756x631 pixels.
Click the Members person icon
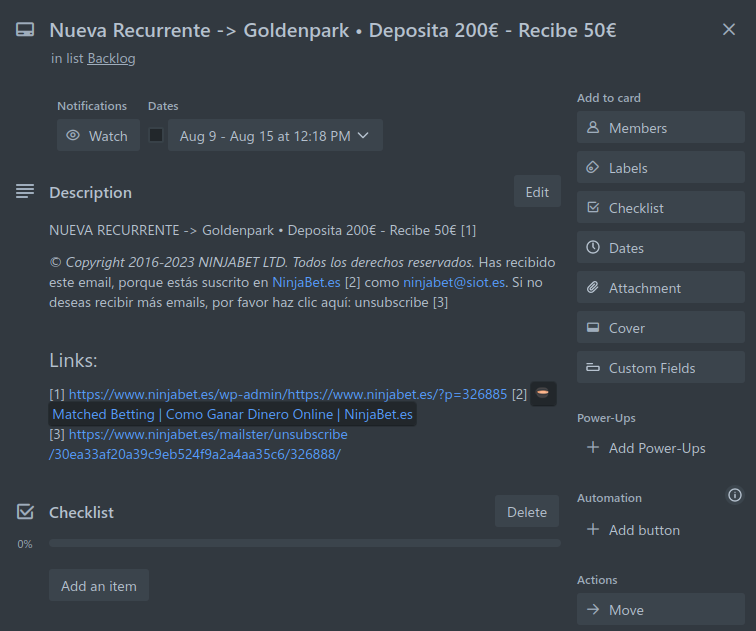[593, 127]
